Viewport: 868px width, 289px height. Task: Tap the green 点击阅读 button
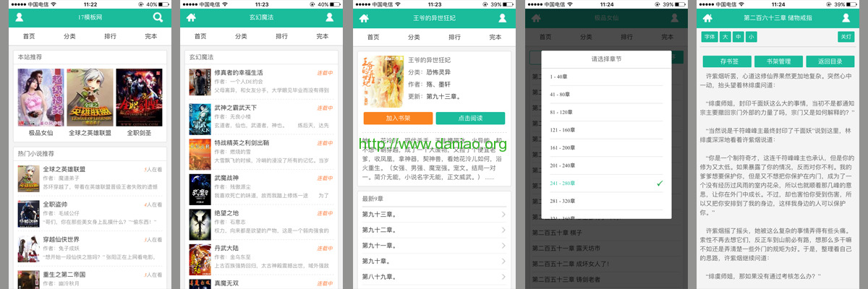coord(470,118)
